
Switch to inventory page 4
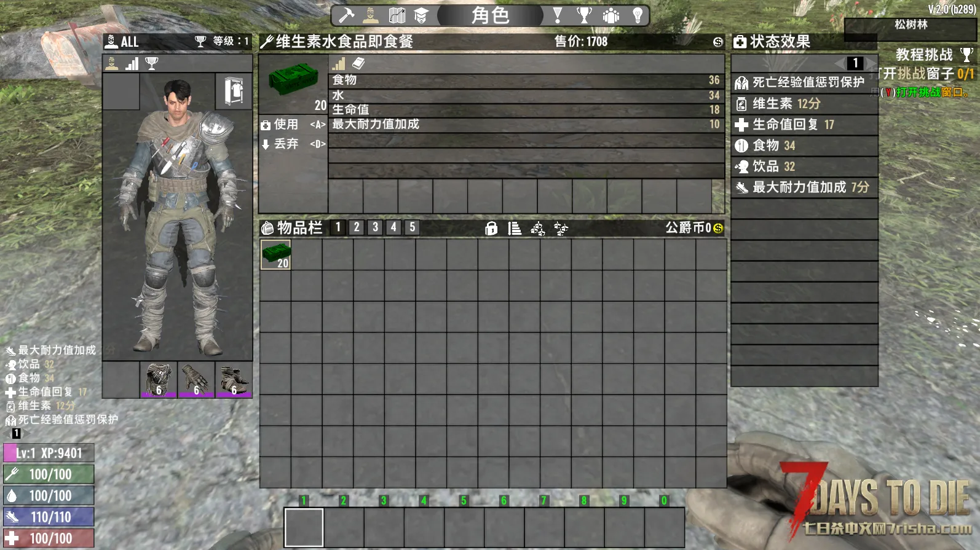tap(394, 227)
